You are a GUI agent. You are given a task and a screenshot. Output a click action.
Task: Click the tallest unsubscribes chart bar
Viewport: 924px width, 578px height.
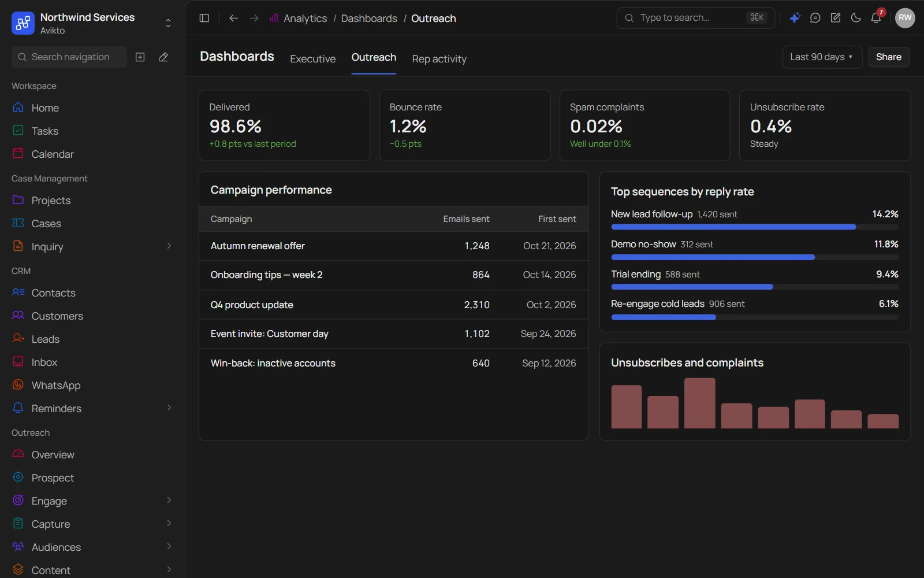(x=699, y=403)
